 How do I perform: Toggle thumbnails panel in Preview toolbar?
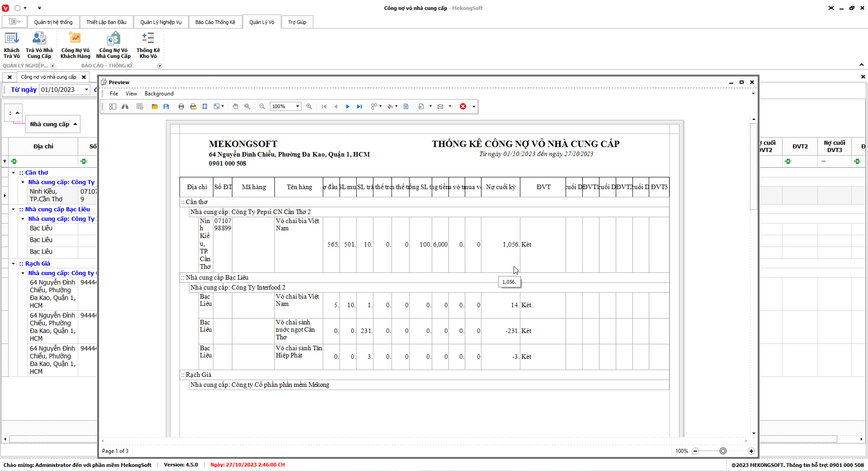coord(113,106)
